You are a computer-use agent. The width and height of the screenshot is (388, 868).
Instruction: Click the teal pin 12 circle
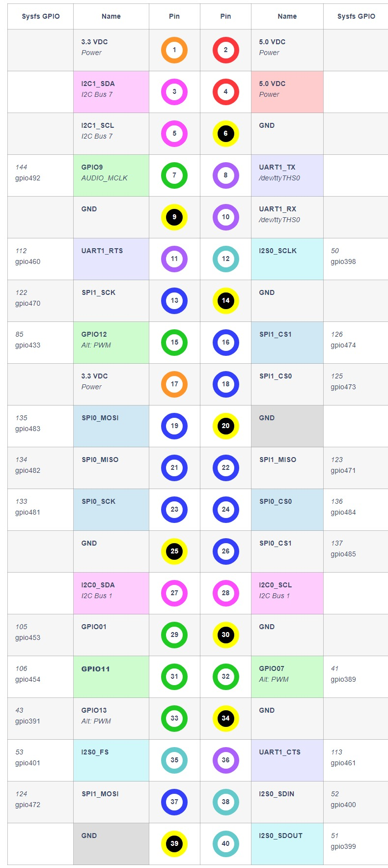[x=226, y=259]
